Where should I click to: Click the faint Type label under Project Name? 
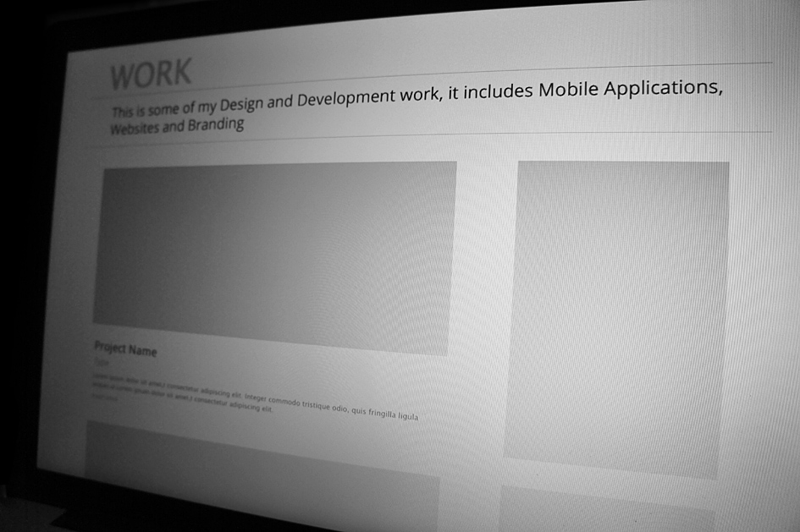click(101, 362)
